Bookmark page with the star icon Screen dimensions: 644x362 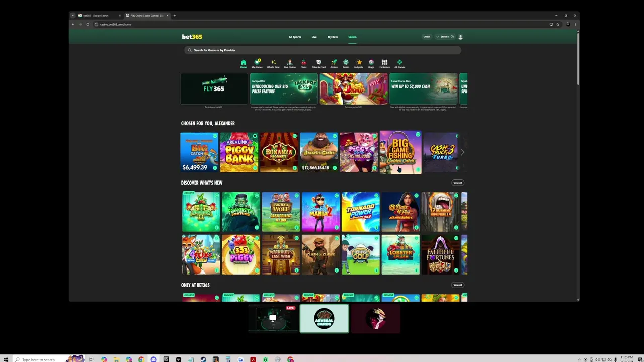(558, 24)
